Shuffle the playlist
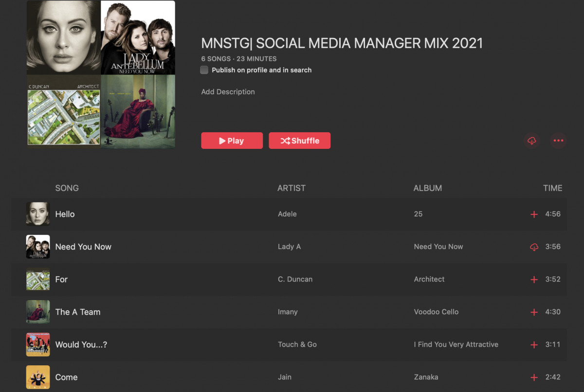The height and width of the screenshot is (392, 584). pos(300,141)
